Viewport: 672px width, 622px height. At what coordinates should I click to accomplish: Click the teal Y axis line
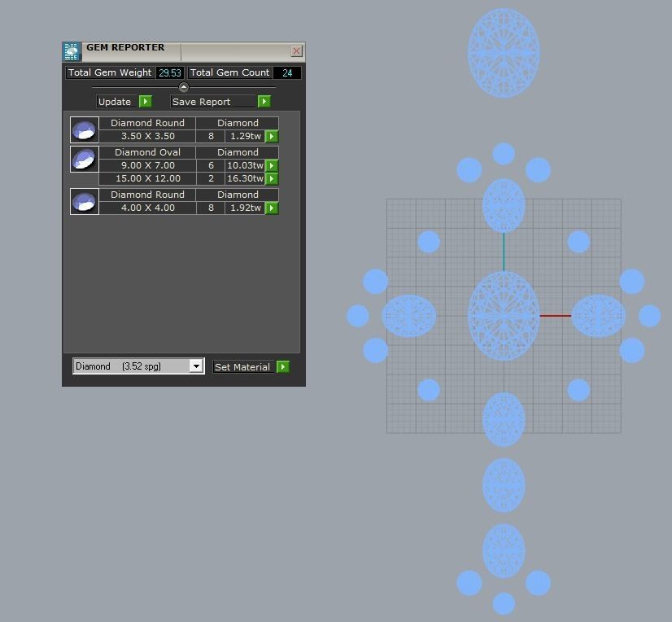504,252
